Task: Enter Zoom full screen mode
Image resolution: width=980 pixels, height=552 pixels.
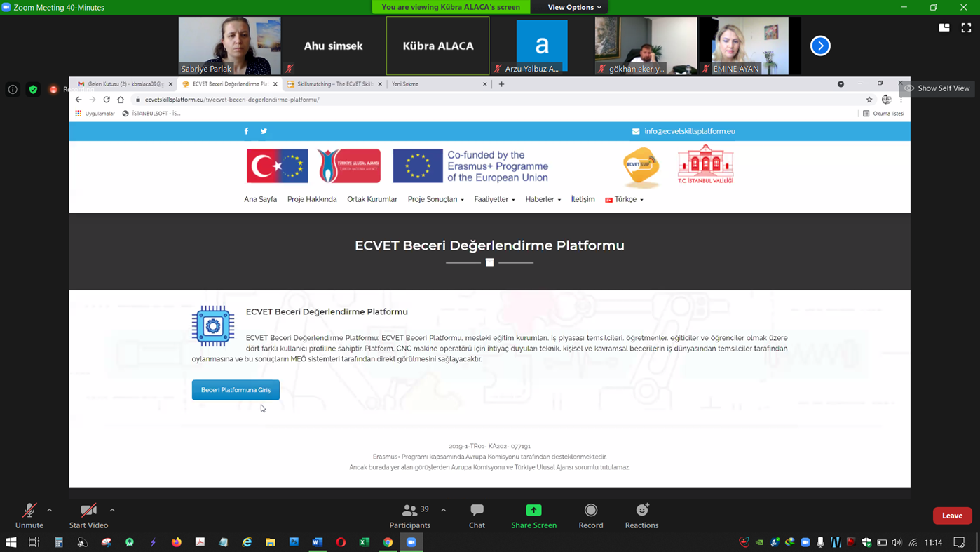Action: pos(966,27)
